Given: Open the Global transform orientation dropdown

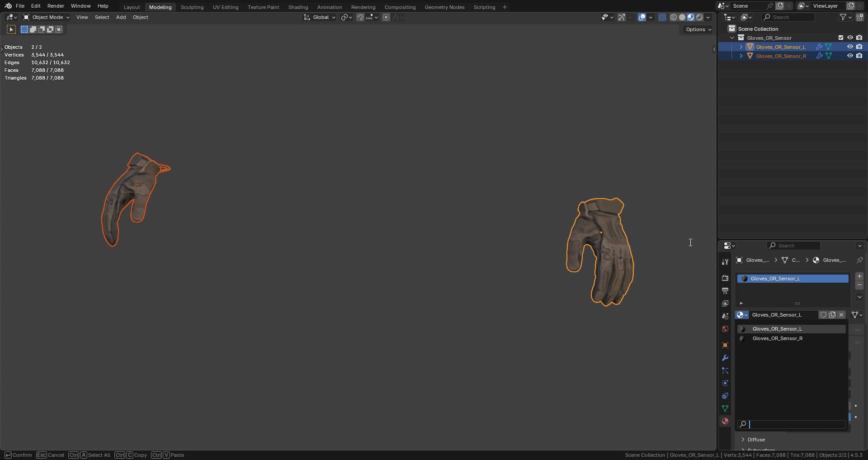Looking at the screenshot, I should [x=320, y=17].
